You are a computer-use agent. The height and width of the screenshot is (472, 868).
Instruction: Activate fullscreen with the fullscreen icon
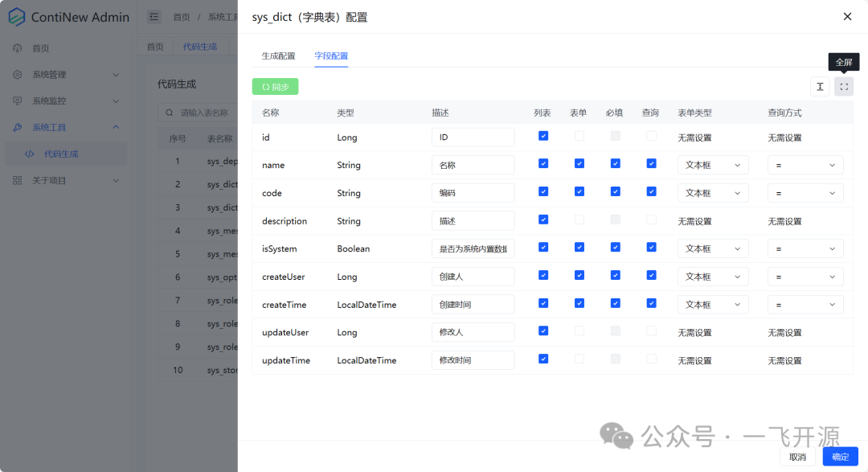[x=843, y=86]
